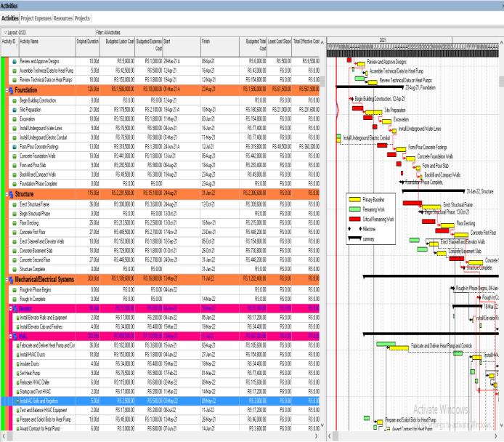Image resolution: width=504 pixels, height=442 pixels.
Task: Click the Structure Complete milestone icon
Action: pyautogui.click(x=15, y=270)
